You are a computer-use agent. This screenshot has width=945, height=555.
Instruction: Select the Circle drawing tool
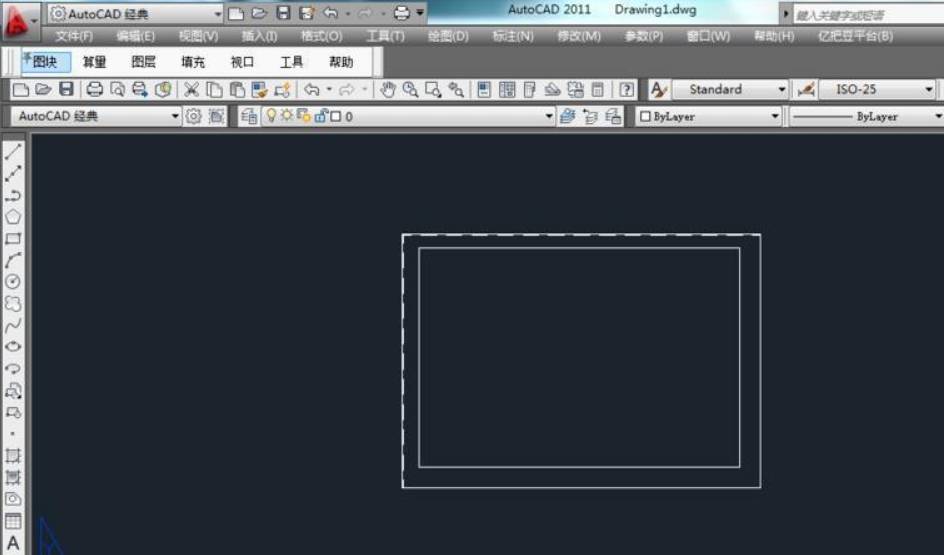(x=13, y=282)
